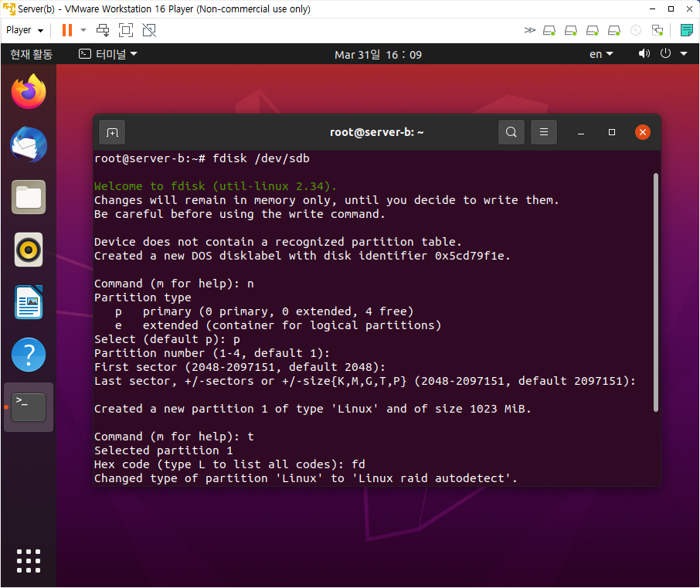Image resolution: width=700 pixels, height=588 pixels.
Task: Launch Thunderbird Mail from the dock
Action: pyautogui.click(x=29, y=144)
